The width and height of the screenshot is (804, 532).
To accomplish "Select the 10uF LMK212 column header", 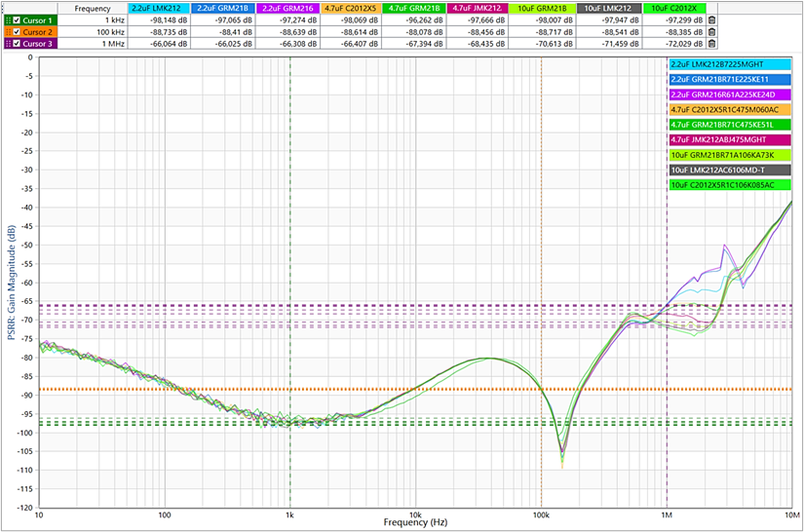I will coord(613,8).
